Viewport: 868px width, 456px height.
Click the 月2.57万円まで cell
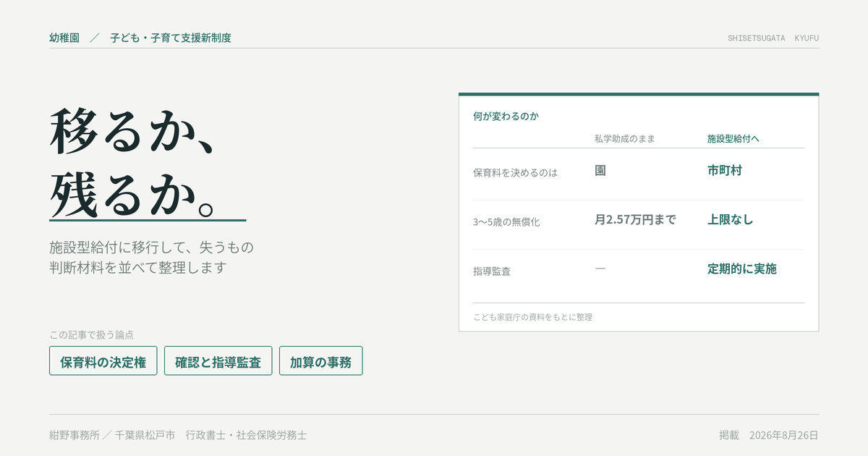click(635, 219)
